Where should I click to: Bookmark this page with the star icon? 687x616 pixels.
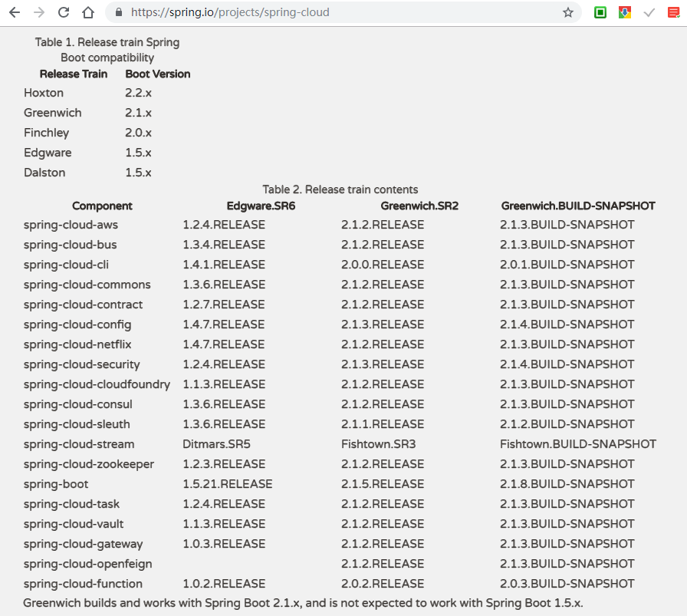pyautogui.click(x=568, y=12)
